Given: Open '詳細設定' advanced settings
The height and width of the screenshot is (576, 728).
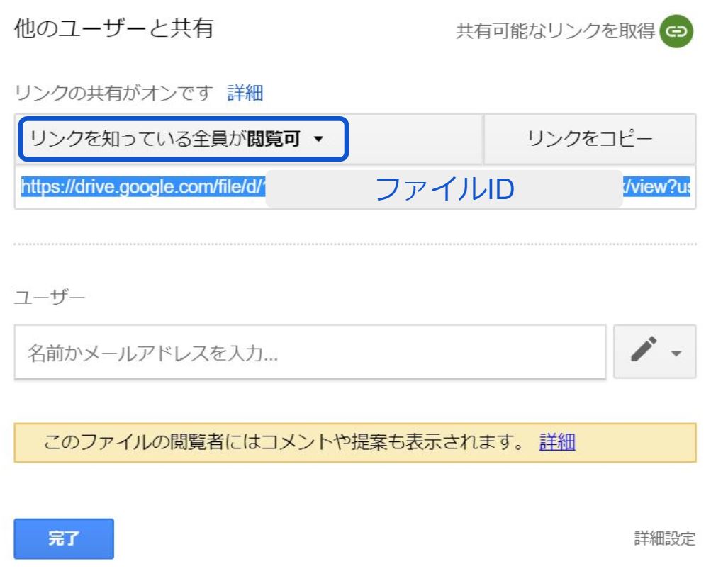Looking at the screenshot, I should coord(664,538).
